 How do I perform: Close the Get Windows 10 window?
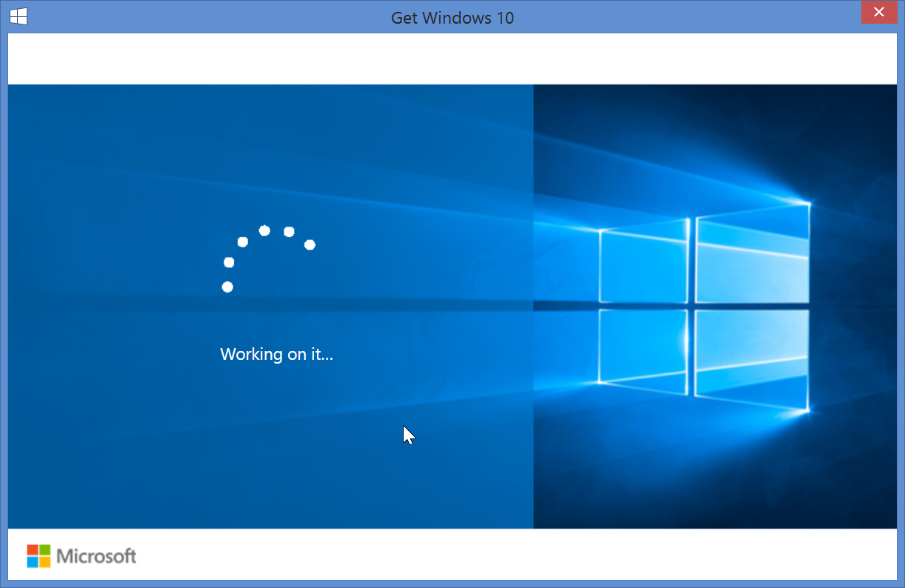(878, 12)
